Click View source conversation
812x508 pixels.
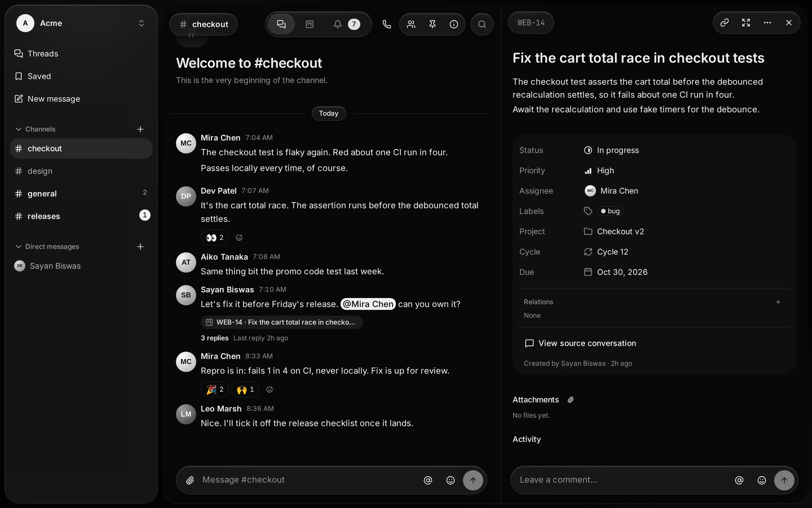581,343
